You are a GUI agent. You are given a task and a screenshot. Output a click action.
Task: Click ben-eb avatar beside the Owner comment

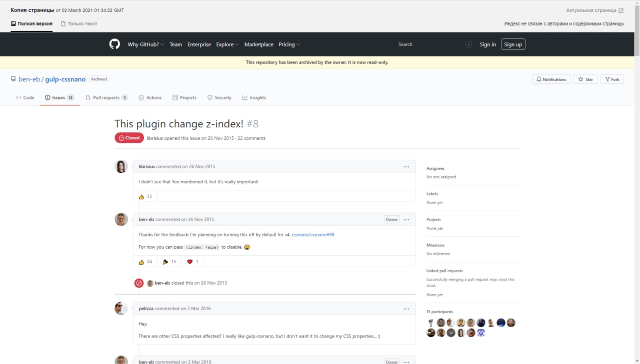coord(121,219)
